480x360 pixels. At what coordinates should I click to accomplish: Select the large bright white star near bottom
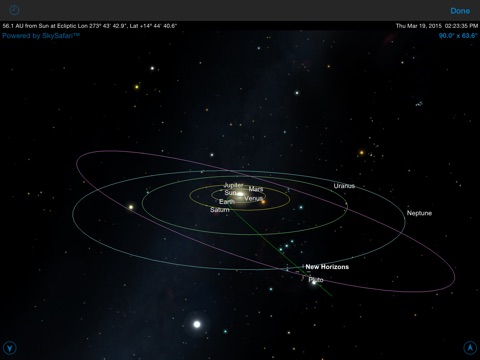[x=197, y=324]
